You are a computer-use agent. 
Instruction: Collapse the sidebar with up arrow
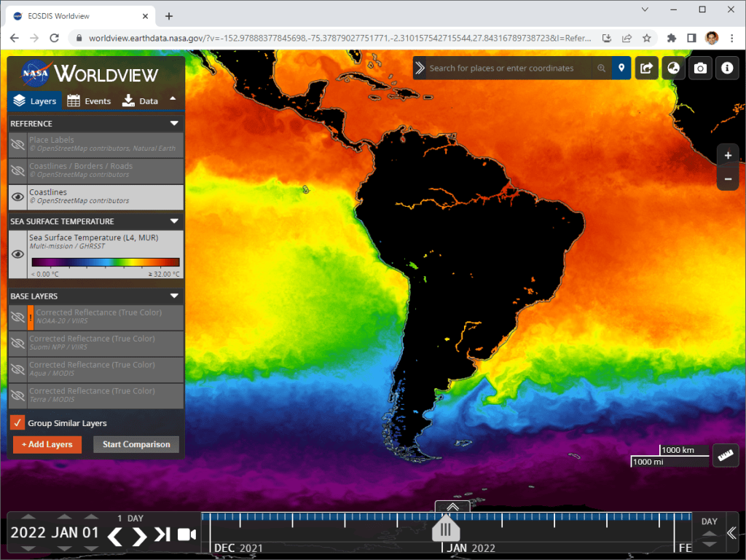(x=173, y=99)
